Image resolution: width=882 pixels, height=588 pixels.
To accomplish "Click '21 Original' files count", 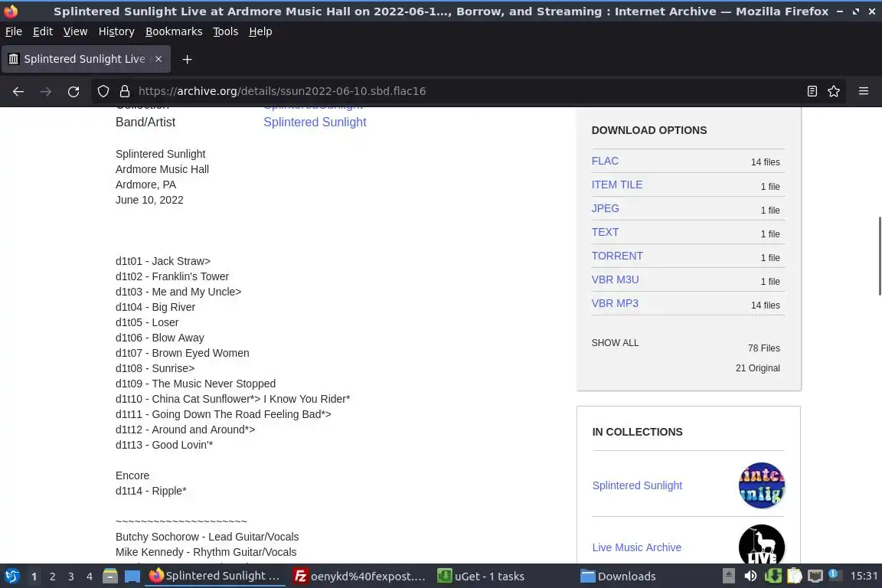I will coord(757,368).
